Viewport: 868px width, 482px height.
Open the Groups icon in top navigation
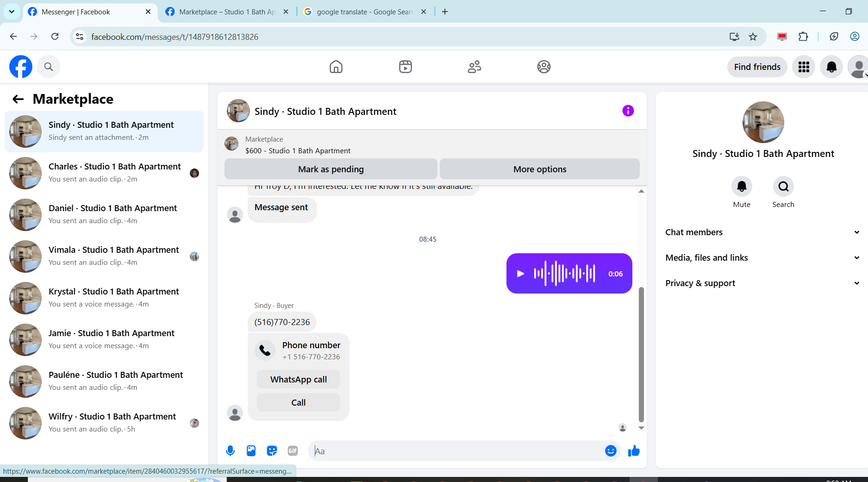544,67
